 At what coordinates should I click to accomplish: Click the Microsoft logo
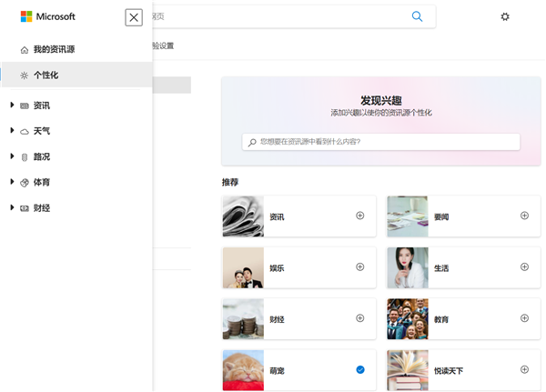pyautogui.click(x=47, y=16)
